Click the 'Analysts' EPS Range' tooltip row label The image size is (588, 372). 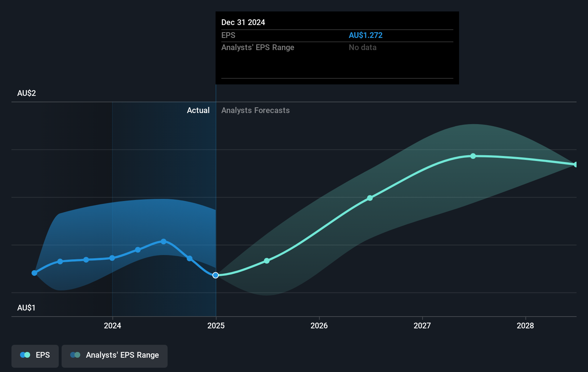(x=258, y=47)
